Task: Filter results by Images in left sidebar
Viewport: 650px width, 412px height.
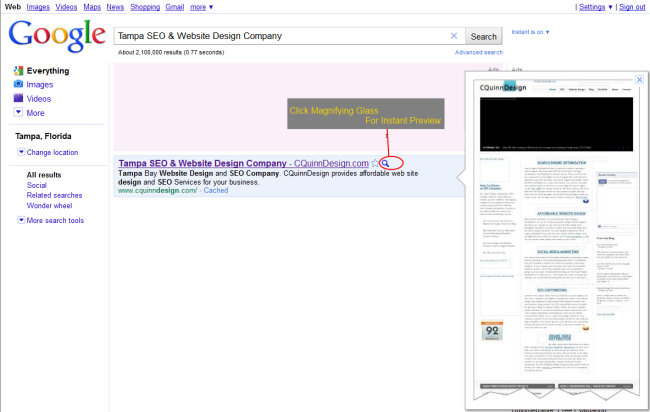Action: coord(40,85)
